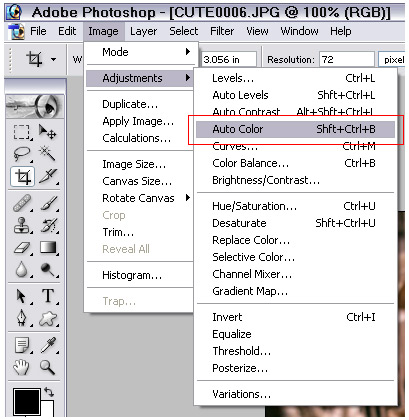Image resolution: width=409 pixels, height=420 pixels.
Task: Open Image Size... dialog
Action: point(140,164)
